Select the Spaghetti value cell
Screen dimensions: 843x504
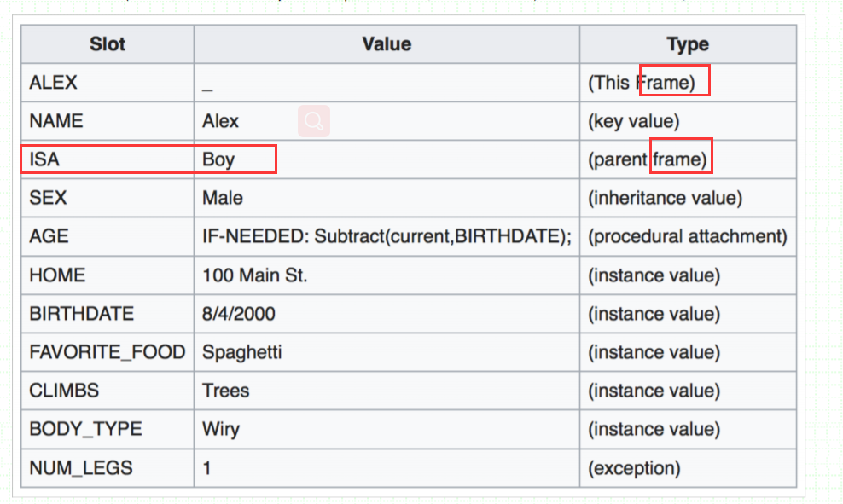point(242,352)
